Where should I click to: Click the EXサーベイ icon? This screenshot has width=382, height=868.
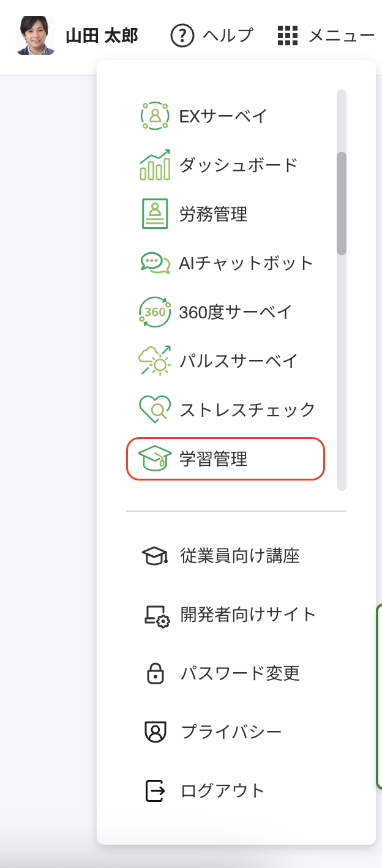pyautogui.click(x=155, y=116)
